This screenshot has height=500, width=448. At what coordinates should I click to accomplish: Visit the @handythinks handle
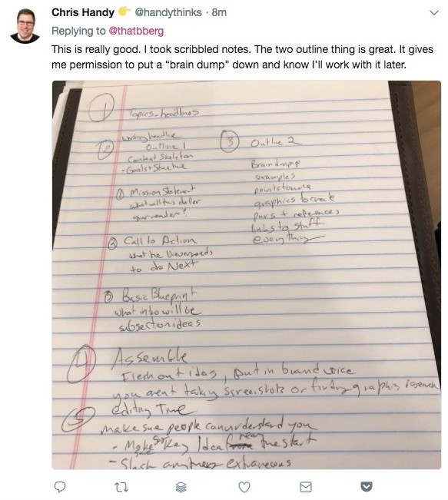pyautogui.click(x=168, y=12)
